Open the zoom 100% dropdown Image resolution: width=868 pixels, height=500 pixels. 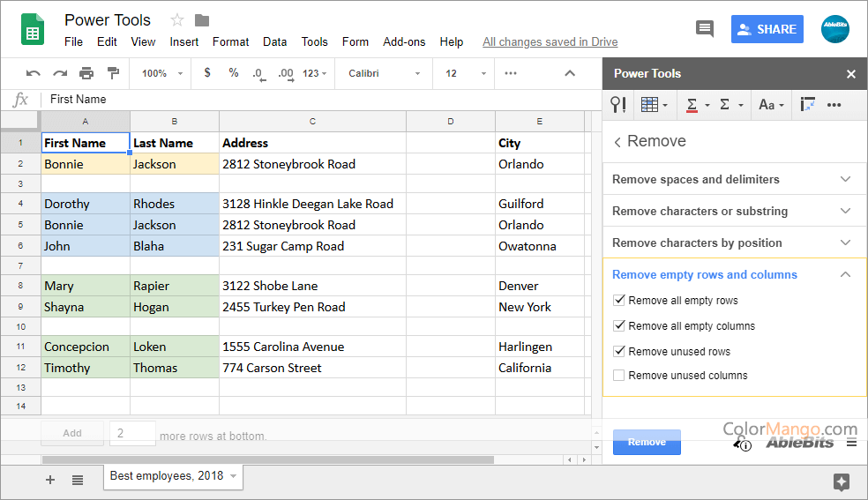[x=162, y=73]
